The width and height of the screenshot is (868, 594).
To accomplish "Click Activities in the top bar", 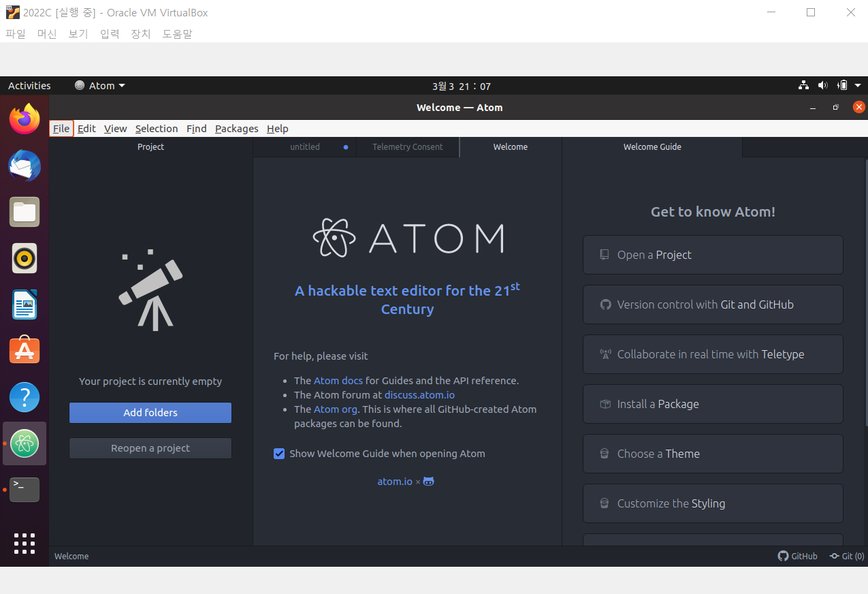I will pyautogui.click(x=29, y=86).
